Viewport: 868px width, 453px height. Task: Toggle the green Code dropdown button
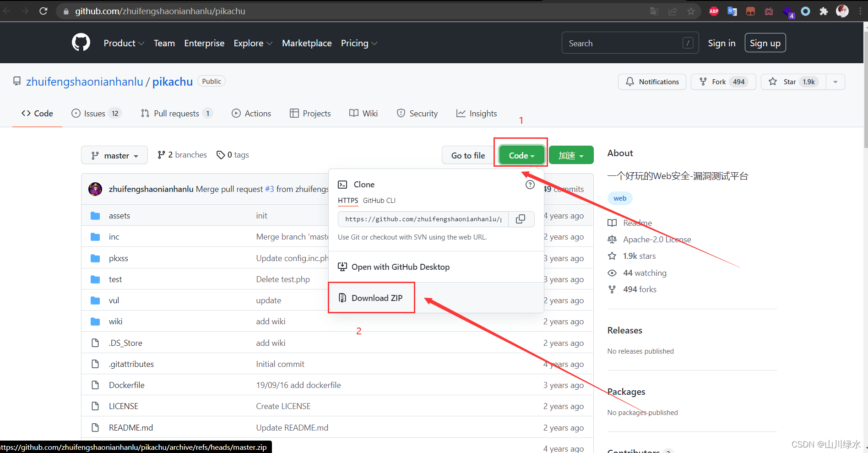point(521,155)
